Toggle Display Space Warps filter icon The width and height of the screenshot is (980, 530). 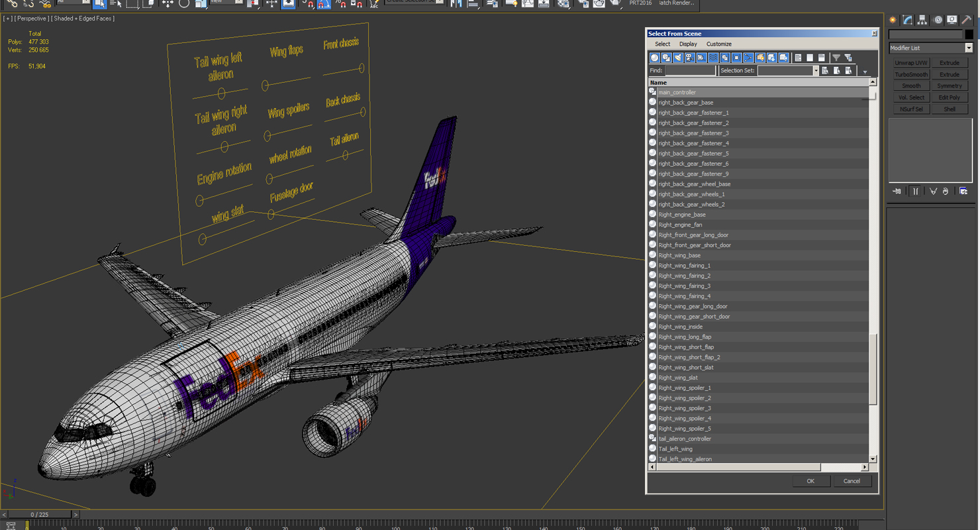[713, 58]
